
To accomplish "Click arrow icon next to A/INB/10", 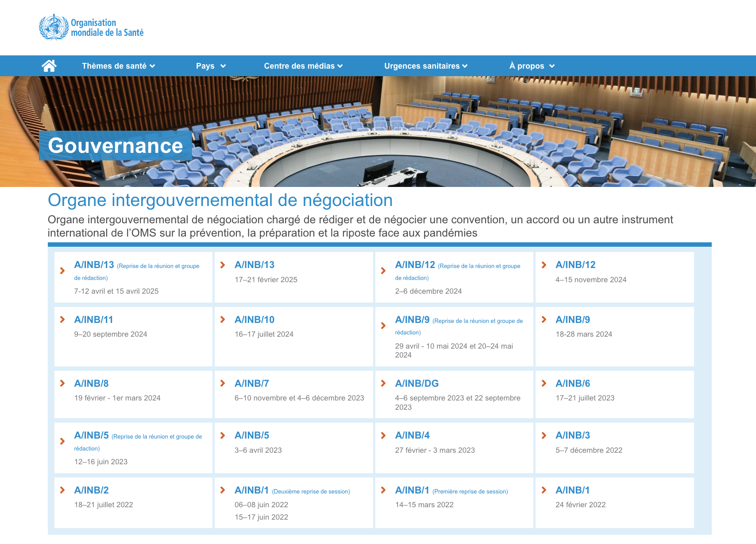I will 223,319.
